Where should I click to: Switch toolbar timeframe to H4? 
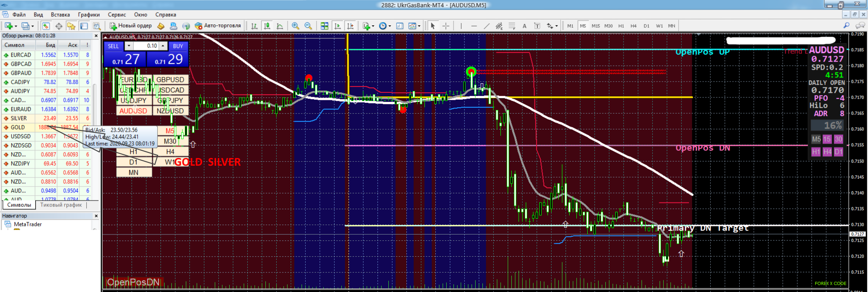click(633, 26)
